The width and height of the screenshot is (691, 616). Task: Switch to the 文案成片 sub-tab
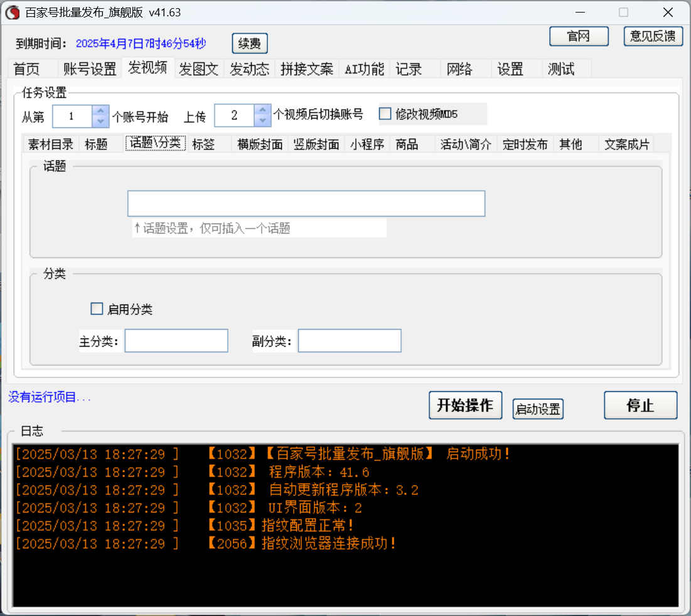point(626,144)
